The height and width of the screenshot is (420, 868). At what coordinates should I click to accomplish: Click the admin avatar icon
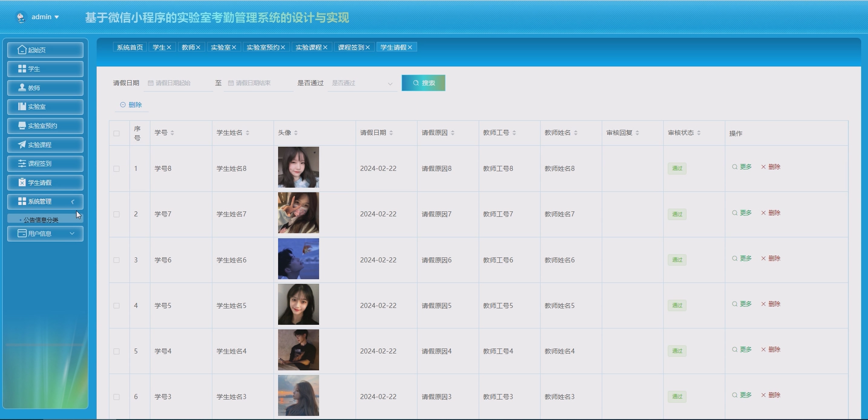pyautogui.click(x=21, y=17)
